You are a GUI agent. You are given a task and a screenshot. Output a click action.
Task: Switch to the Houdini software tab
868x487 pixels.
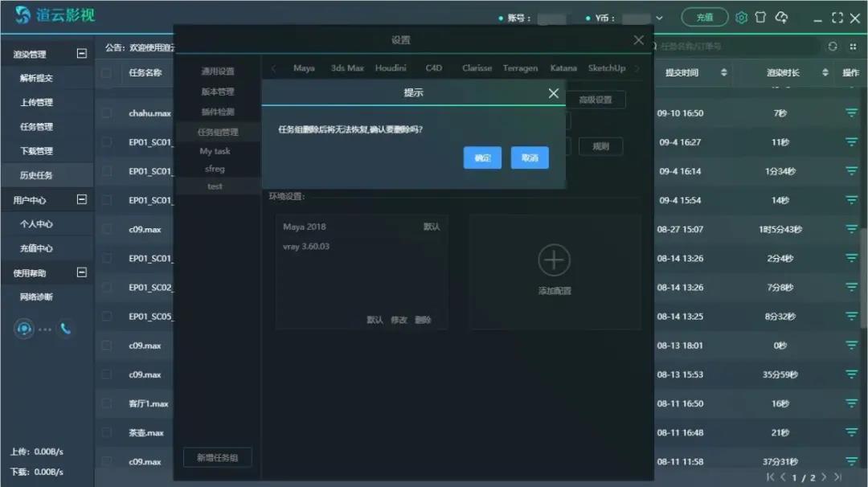pyautogui.click(x=391, y=68)
